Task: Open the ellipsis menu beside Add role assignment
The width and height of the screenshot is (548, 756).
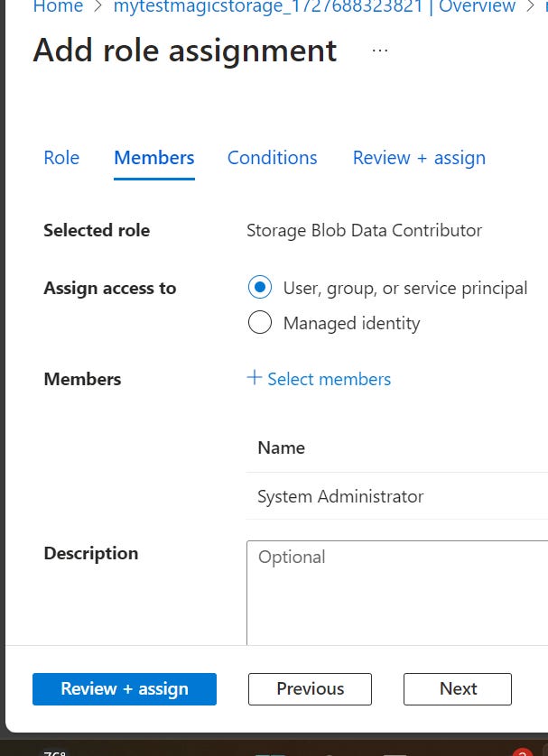Action: click(380, 51)
